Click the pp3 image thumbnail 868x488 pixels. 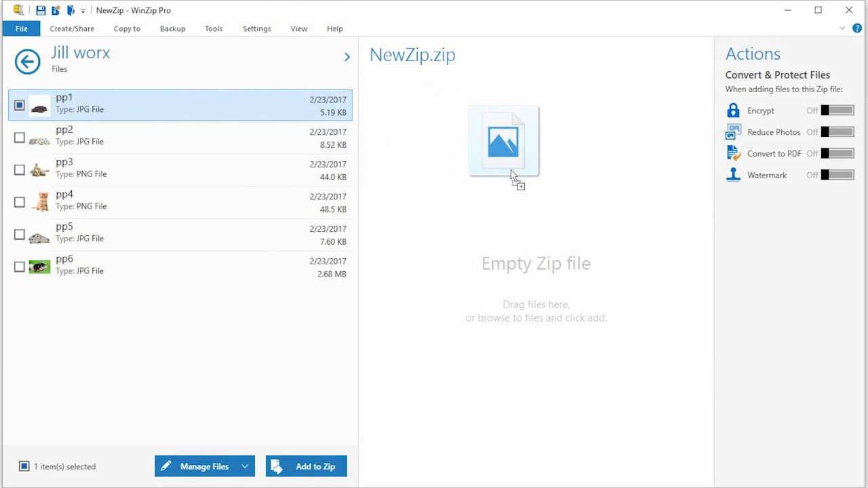click(x=39, y=170)
